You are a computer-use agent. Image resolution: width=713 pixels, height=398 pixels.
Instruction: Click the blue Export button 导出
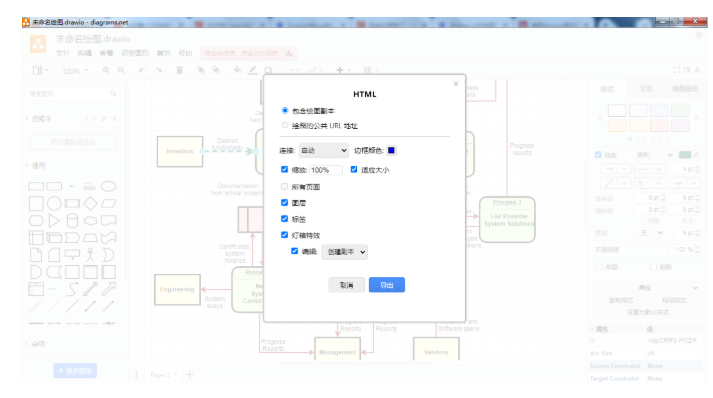(x=387, y=285)
